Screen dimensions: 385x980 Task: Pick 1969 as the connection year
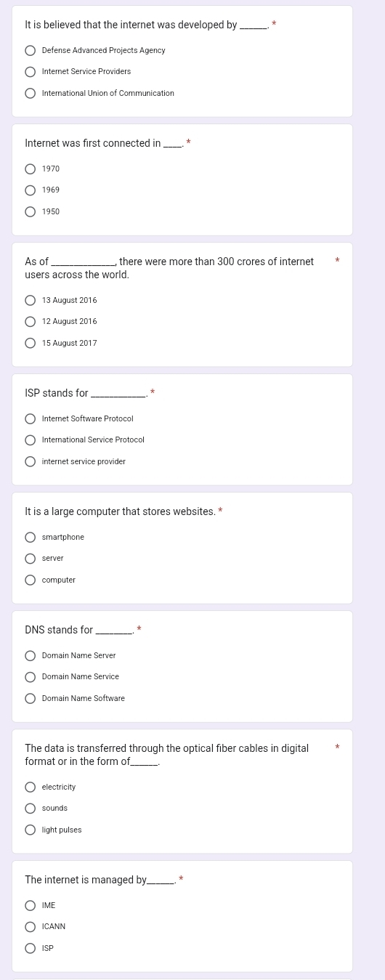tap(31, 190)
